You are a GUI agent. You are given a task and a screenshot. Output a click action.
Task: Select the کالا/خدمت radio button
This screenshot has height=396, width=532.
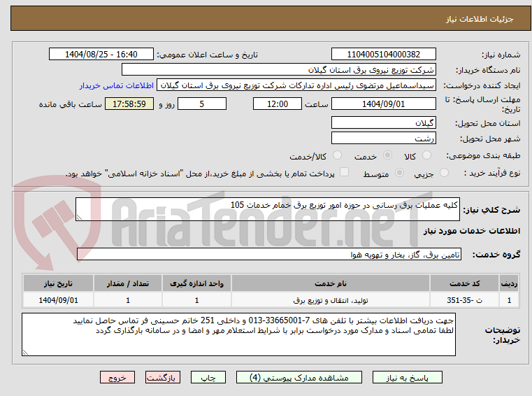tap(337, 155)
